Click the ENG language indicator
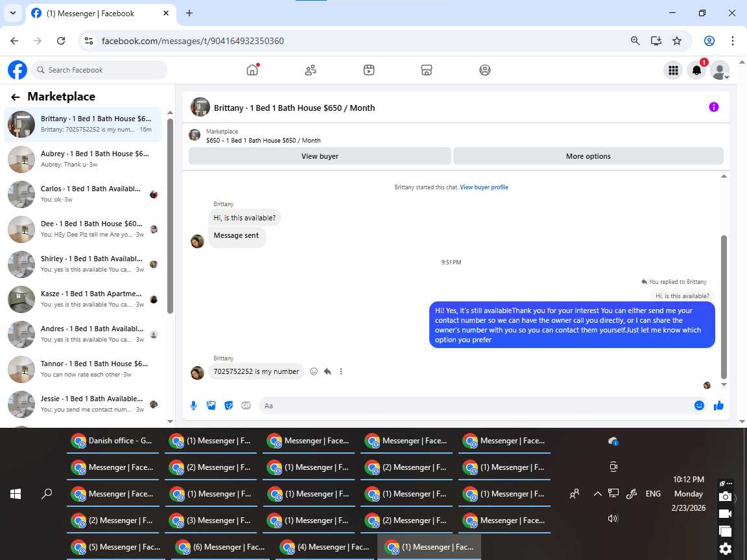Screen dimensions: 747x560 [653, 494]
